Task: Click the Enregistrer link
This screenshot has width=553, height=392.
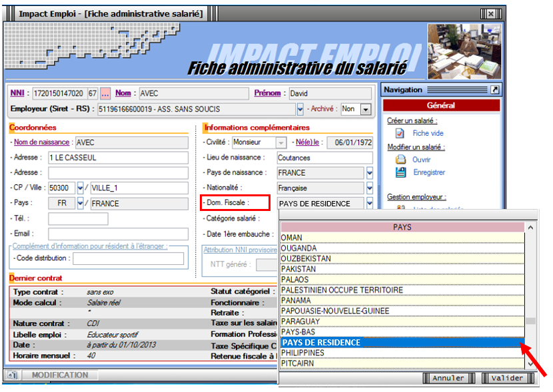Action: (429, 172)
